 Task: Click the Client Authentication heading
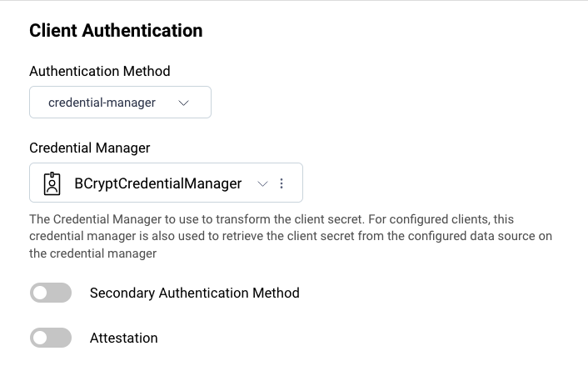click(116, 30)
